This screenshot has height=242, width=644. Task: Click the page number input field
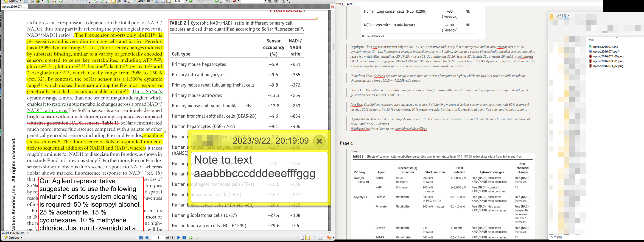pyautogui.click(x=158, y=237)
